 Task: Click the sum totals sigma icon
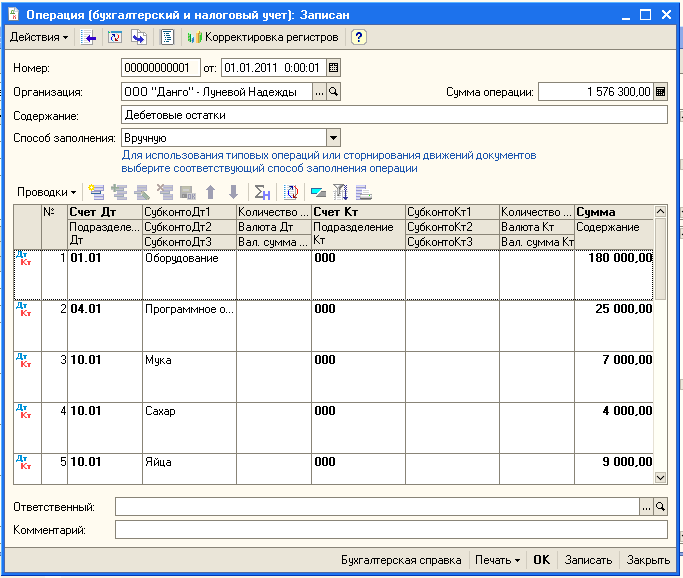pos(262,192)
